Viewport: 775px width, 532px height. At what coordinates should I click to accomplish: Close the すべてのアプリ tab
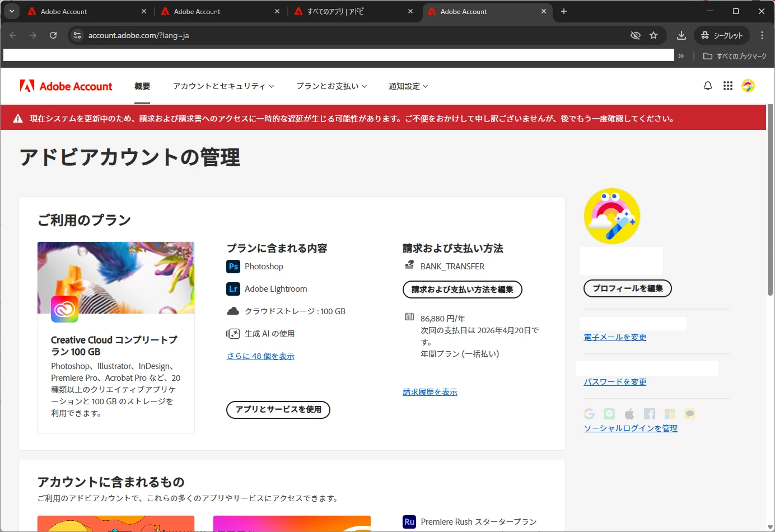point(410,11)
